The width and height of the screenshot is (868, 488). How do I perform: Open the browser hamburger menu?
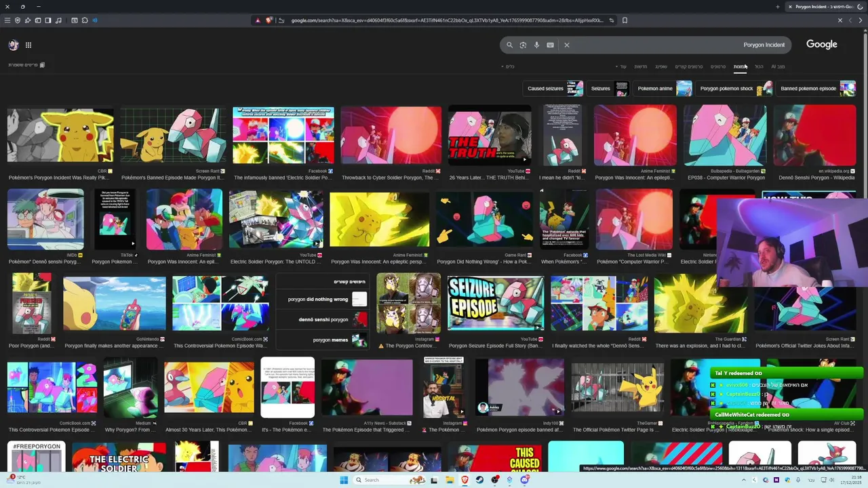[x=7, y=20]
